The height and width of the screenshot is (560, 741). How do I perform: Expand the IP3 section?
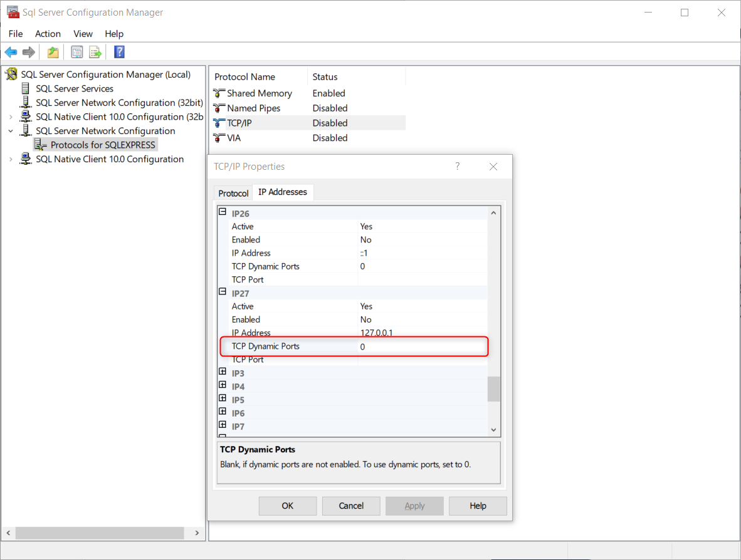point(223,371)
